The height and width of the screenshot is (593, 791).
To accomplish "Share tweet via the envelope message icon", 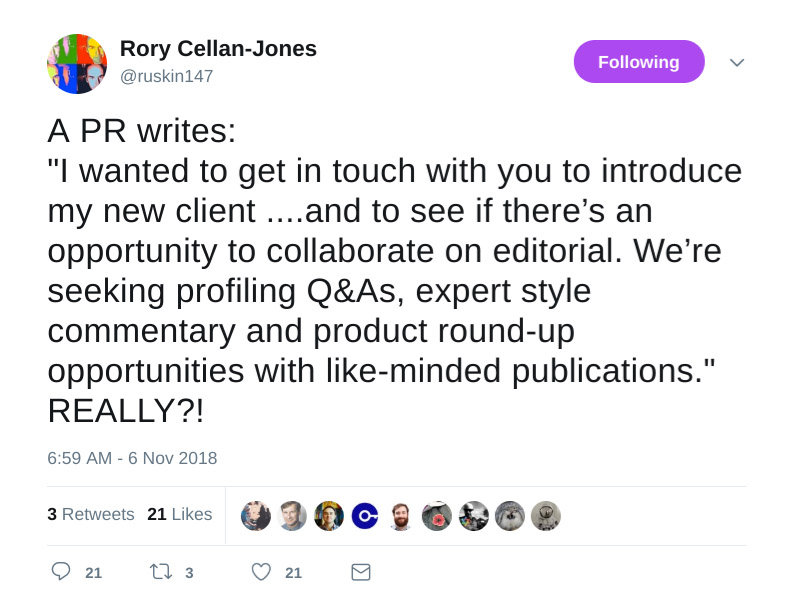I will [361, 571].
